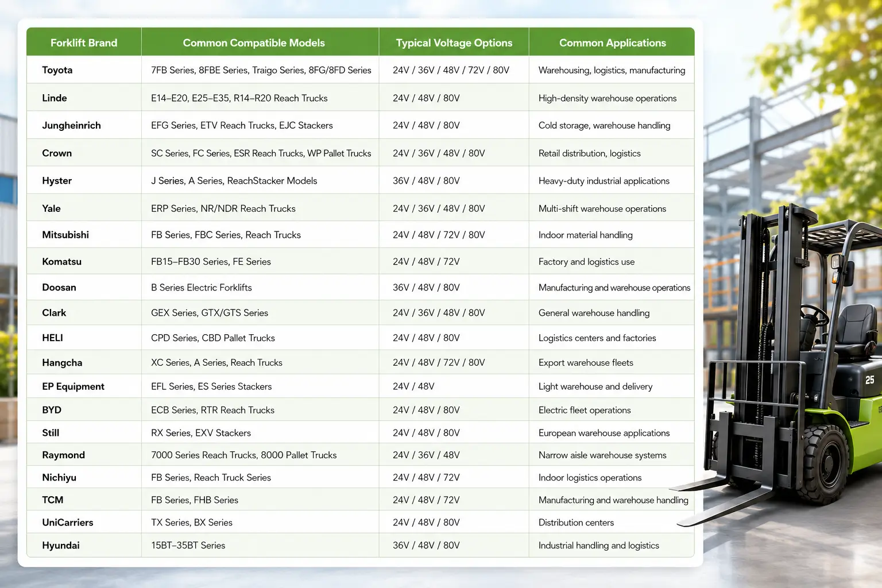Select the Hangcha brand cell

coord(84,362)
